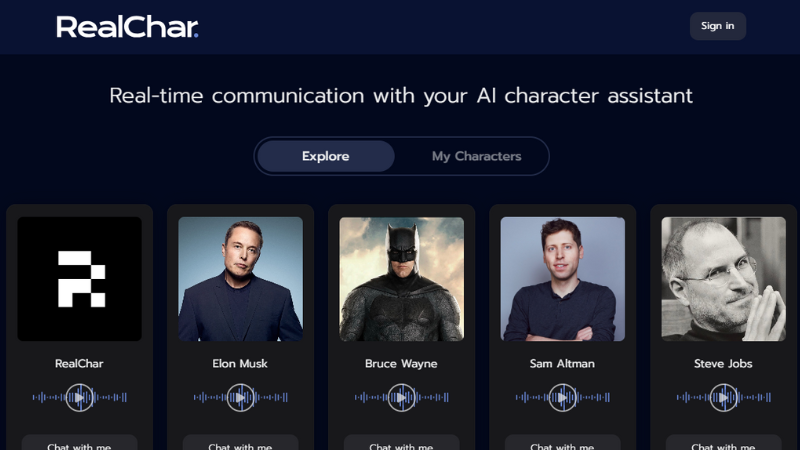
Task: Open the Elon Musk portrait thumbnail
Action: tap(240, 279)
